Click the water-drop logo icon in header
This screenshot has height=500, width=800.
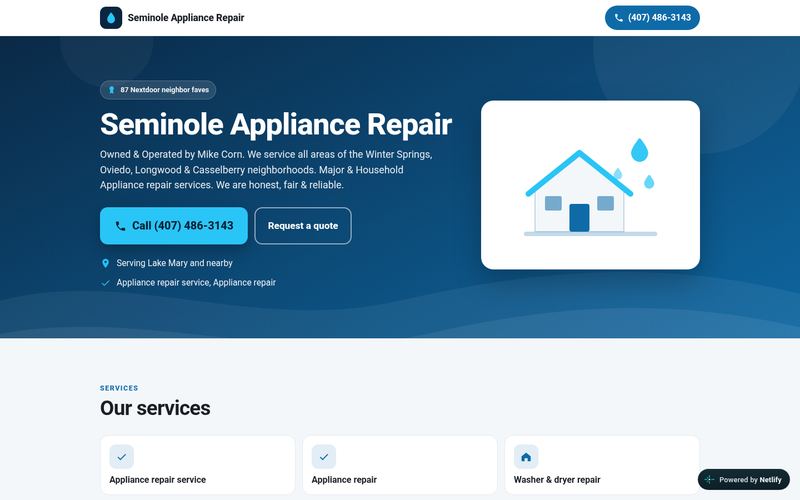click(x=111, y=18)
